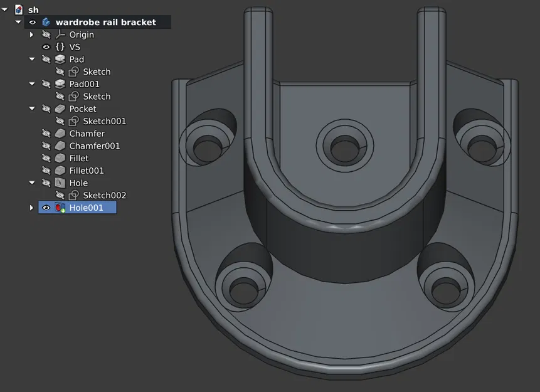Click the Pad001 feature icon
Viewport: 540px width, 392px height.
point(60,84)
